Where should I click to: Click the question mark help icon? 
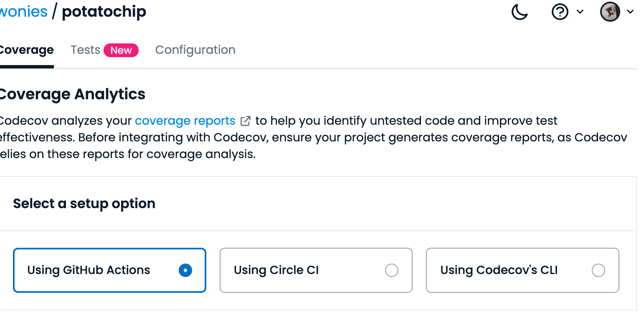(x=560, y=12)
